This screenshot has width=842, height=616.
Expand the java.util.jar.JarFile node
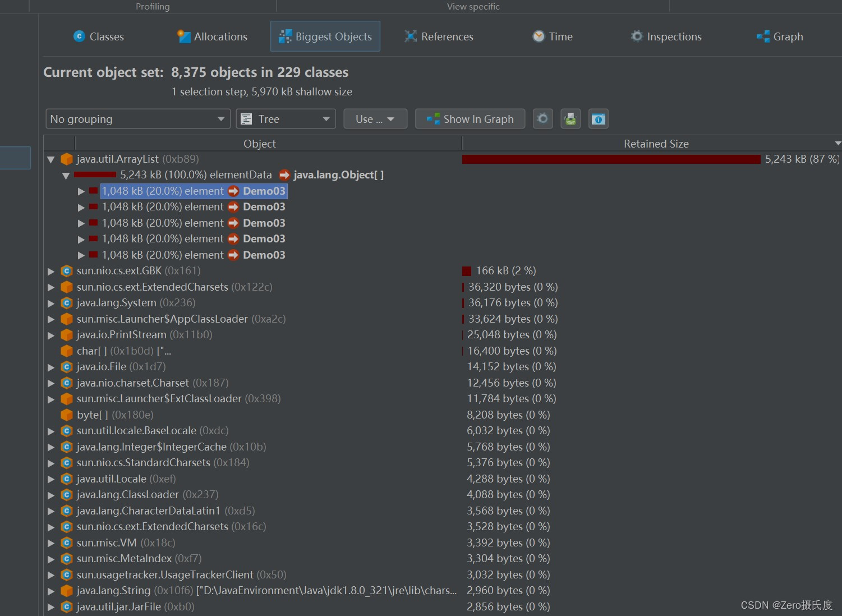[x=51, y=607]
